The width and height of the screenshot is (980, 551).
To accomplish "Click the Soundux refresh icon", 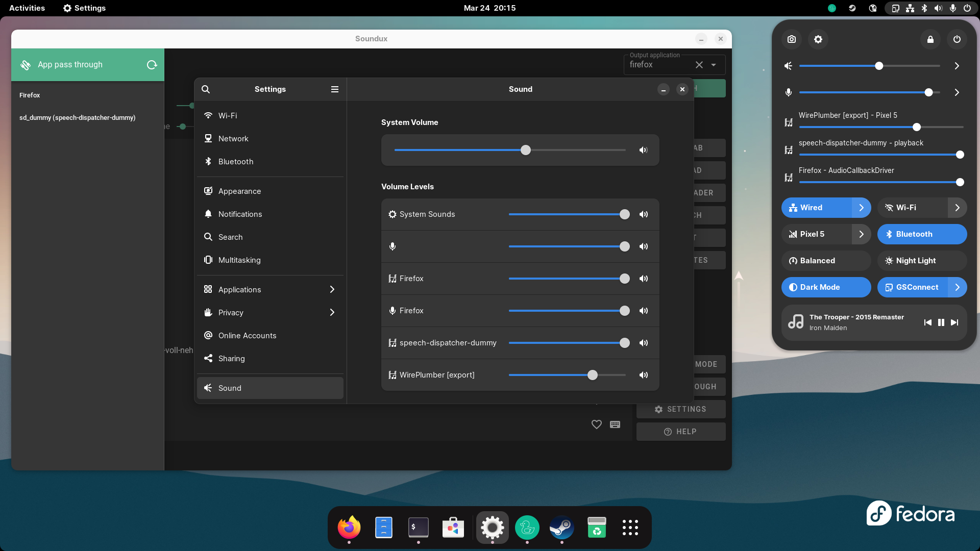I will (152, 65).
